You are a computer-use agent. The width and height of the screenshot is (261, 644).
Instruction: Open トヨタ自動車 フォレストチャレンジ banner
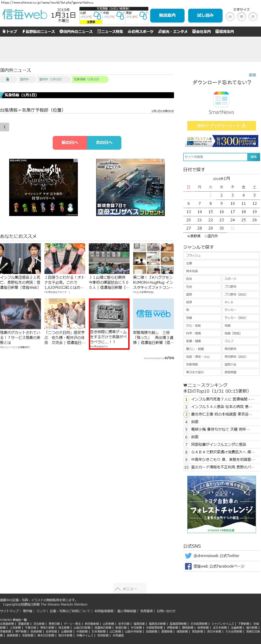(x=221, y=504)
